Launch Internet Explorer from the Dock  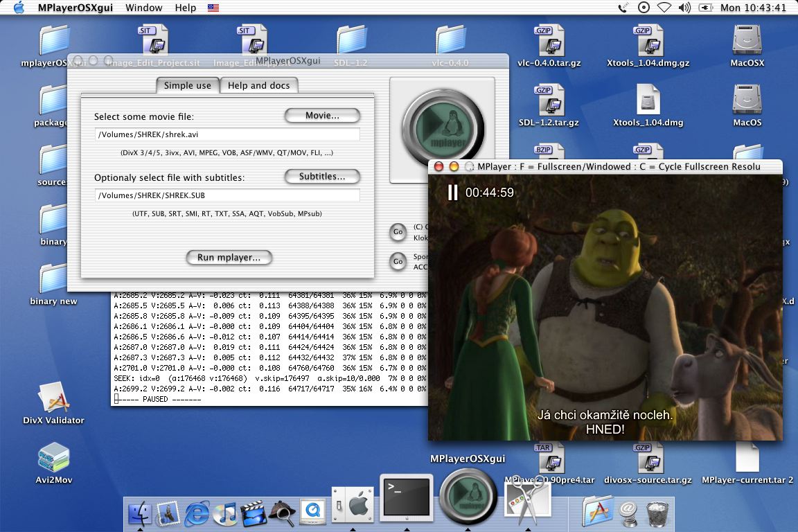click(x=197, y=513)
